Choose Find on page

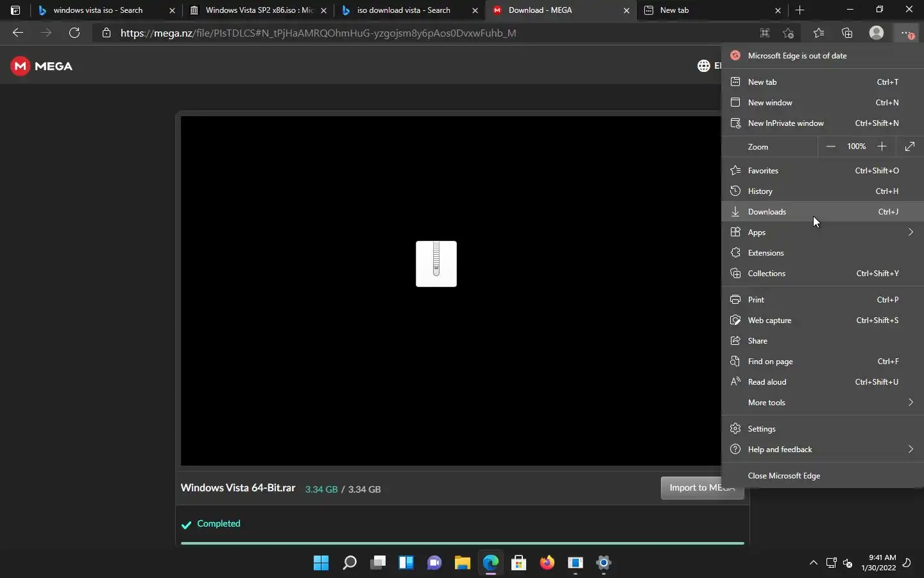(823, 362)
